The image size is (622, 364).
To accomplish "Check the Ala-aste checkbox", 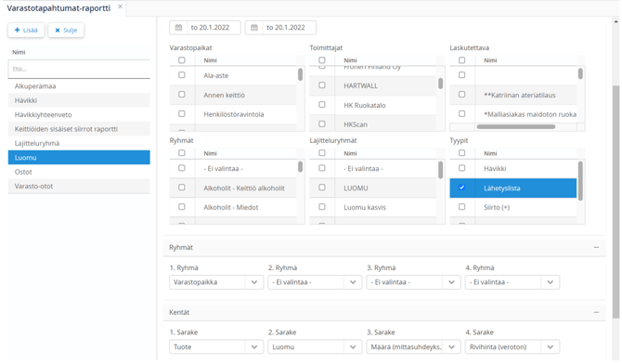I will [x=182, y=75].
